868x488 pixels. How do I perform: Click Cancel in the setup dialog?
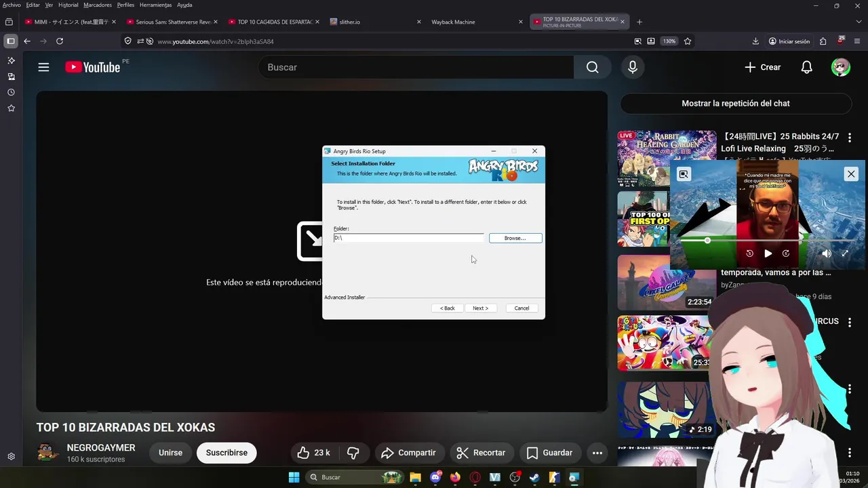pos(521,308)
